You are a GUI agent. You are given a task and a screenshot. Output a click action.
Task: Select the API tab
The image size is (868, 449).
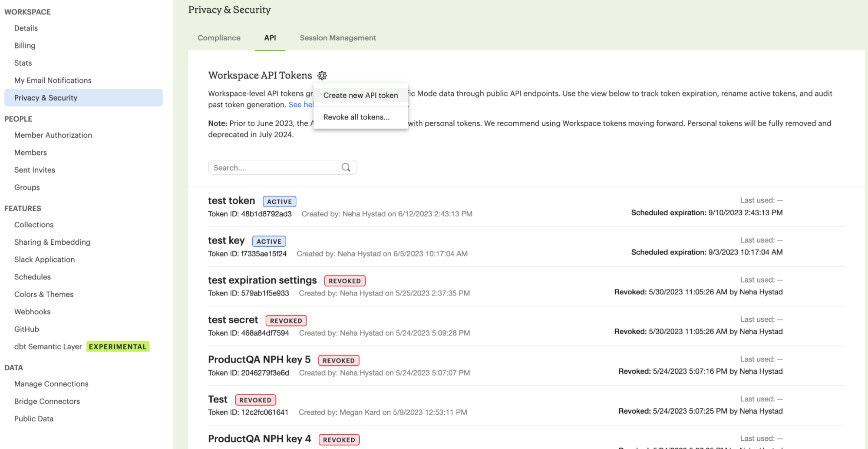[270, 38]
